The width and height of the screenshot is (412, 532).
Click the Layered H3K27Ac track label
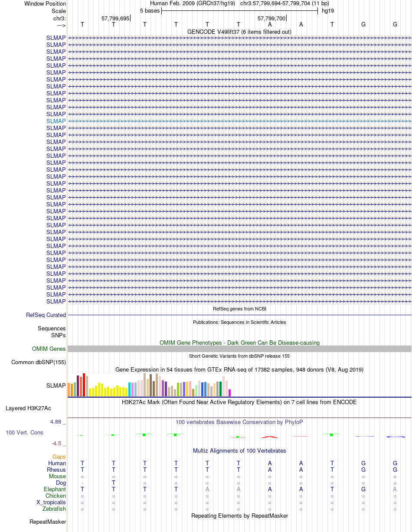click(28, 408)
